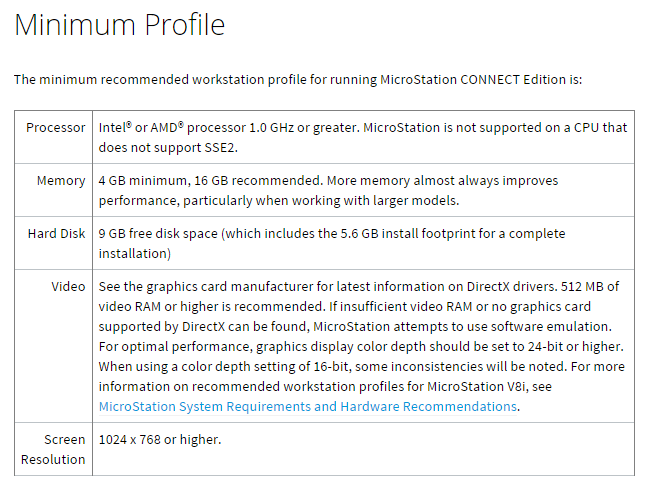Select the Memory row label
This screenshot has height=492, width=663.
61,181
